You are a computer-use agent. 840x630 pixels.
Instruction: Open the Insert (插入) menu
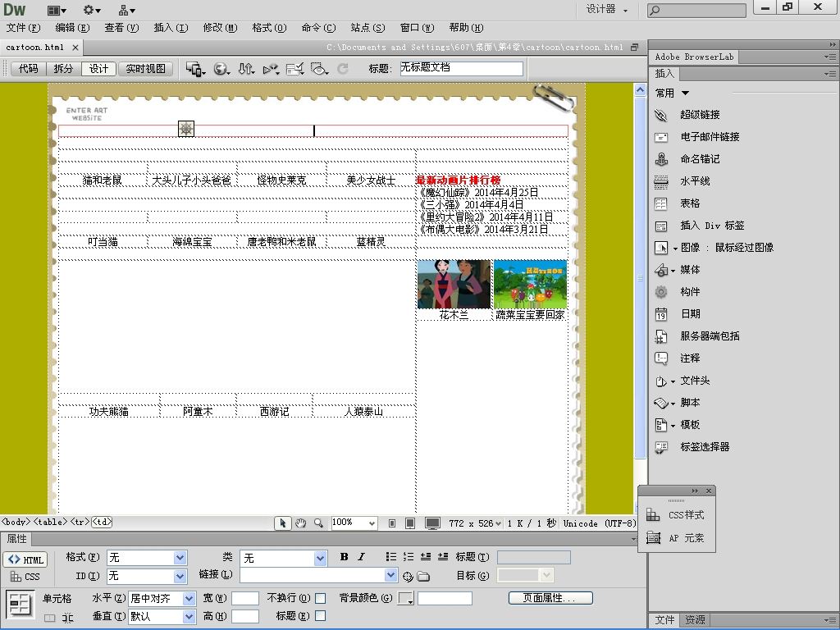click(x=171, y=28)
